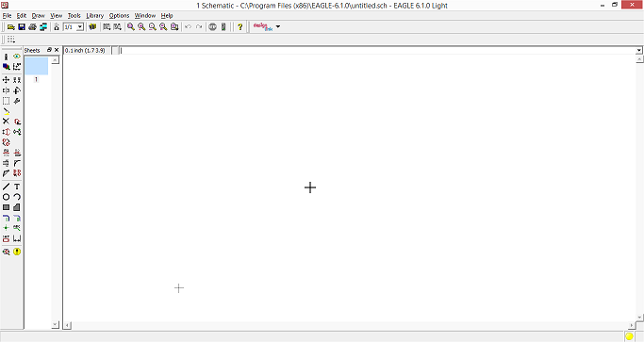This screenshot has height=342, width=644.
Task: Click the Open file toolbar icon
Action: coord(11,26)
